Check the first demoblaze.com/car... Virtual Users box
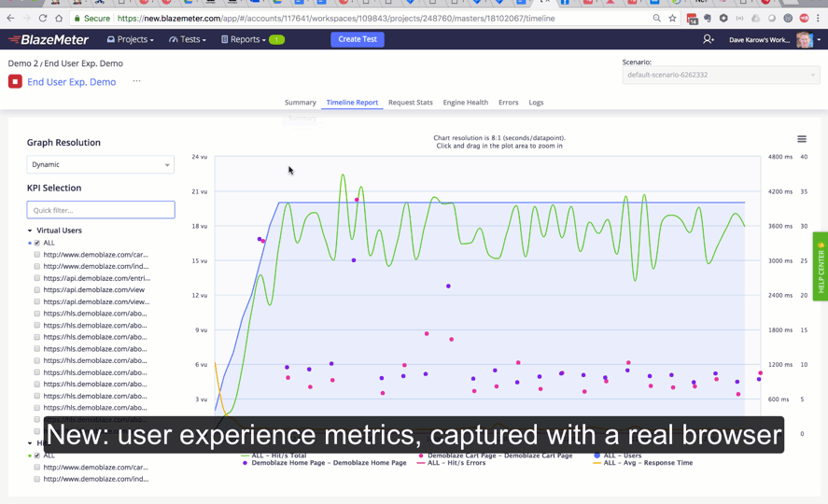This screenshot has height=504, width=828. (x=37, y=255)
